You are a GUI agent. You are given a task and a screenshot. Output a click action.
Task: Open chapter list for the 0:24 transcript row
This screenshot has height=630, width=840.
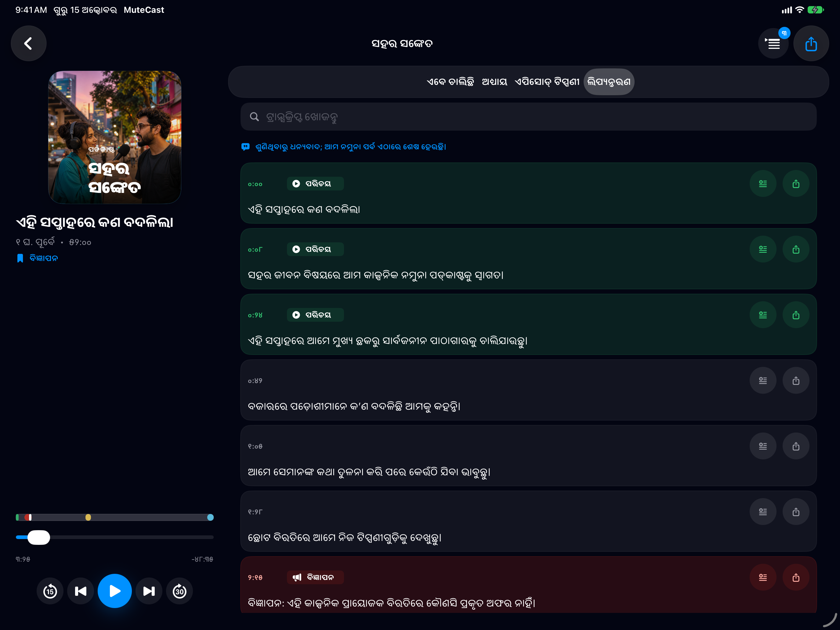763,315
